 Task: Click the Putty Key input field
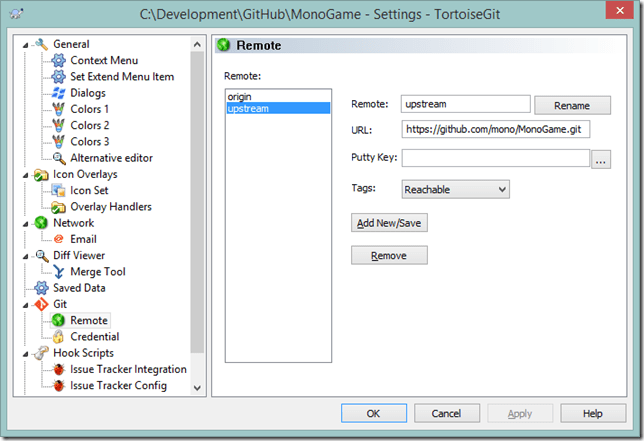(495, 158)
